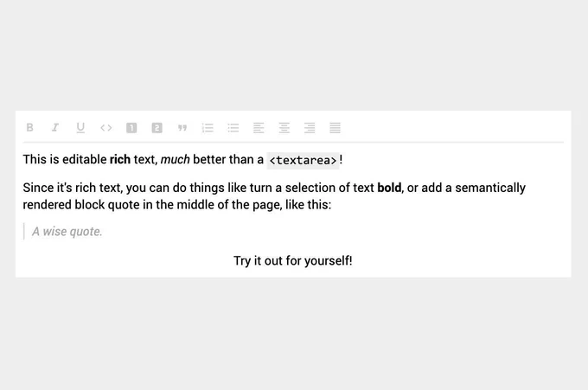This screenshot has width=588, height=390.
Task: Place cursor in 'A wise quote.' block
Action: 67,232
